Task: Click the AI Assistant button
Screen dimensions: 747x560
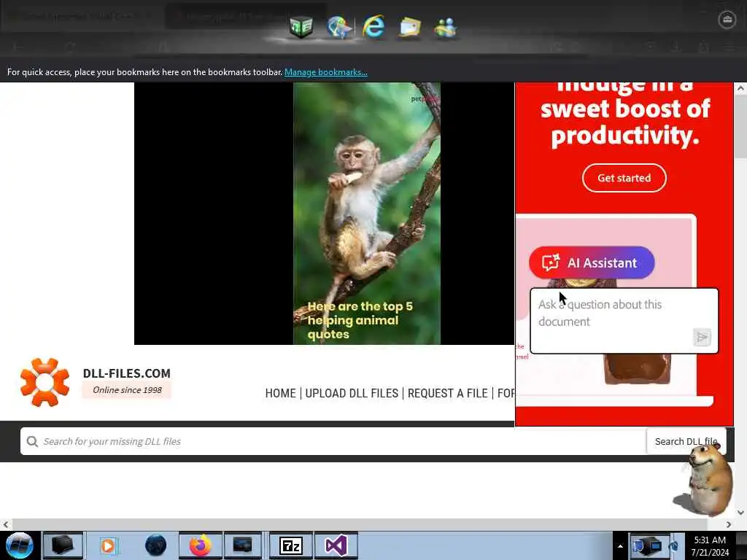Action: pyautogui.click(x=592, y=262)
